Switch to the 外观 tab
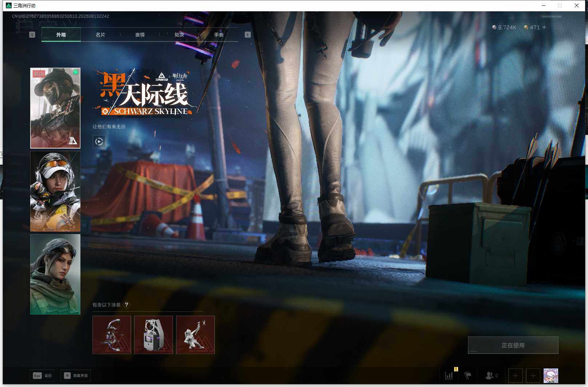The image size is (588, 387). 61,35
